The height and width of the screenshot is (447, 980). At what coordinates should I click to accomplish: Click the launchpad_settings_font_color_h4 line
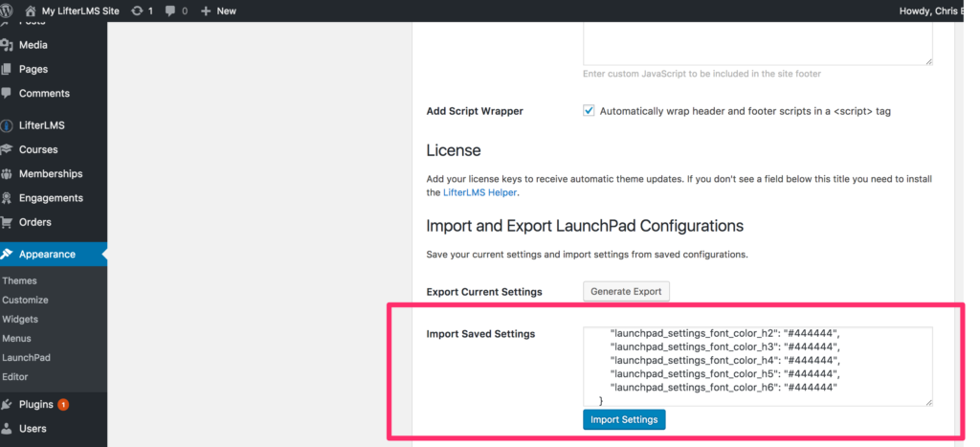[x=725, y=360]
